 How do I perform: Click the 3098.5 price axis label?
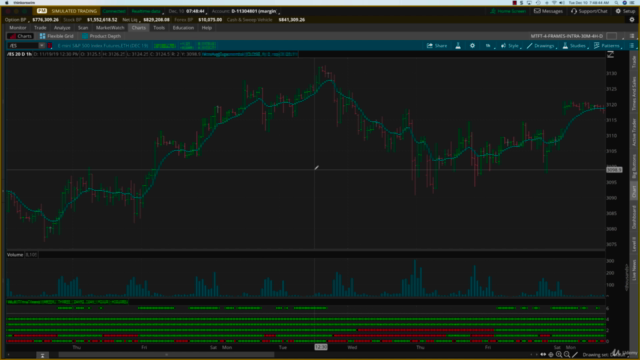point(614,170)
